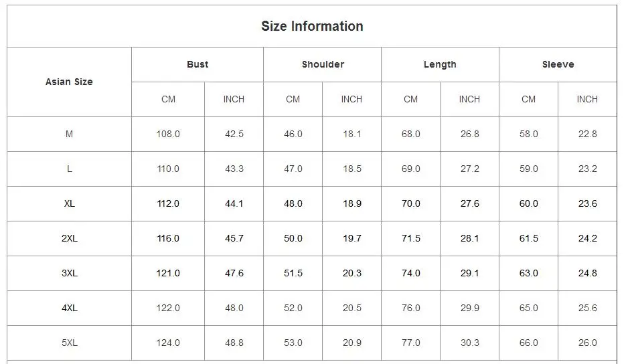Click the 108.0 bust value for M

168,134
